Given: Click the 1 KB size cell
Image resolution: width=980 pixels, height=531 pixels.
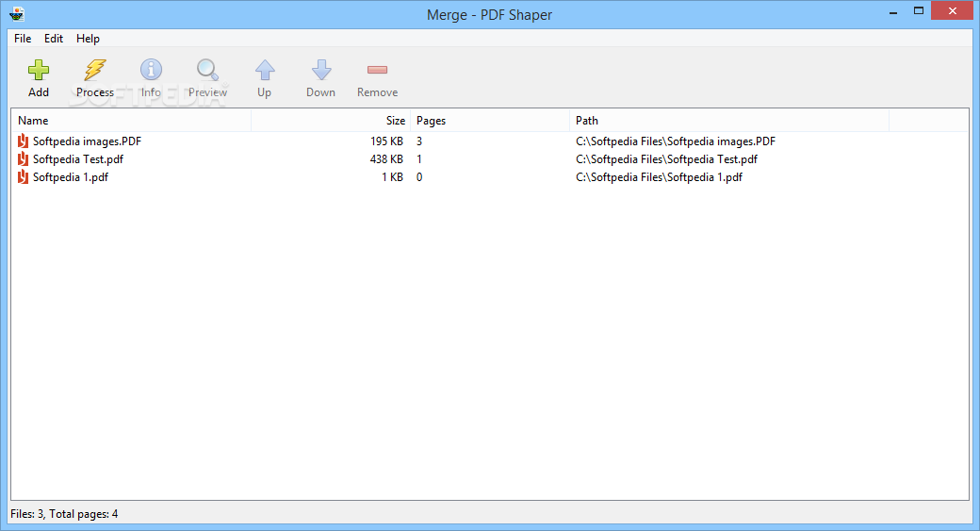Looking at the screenshot, I should 393,177.
